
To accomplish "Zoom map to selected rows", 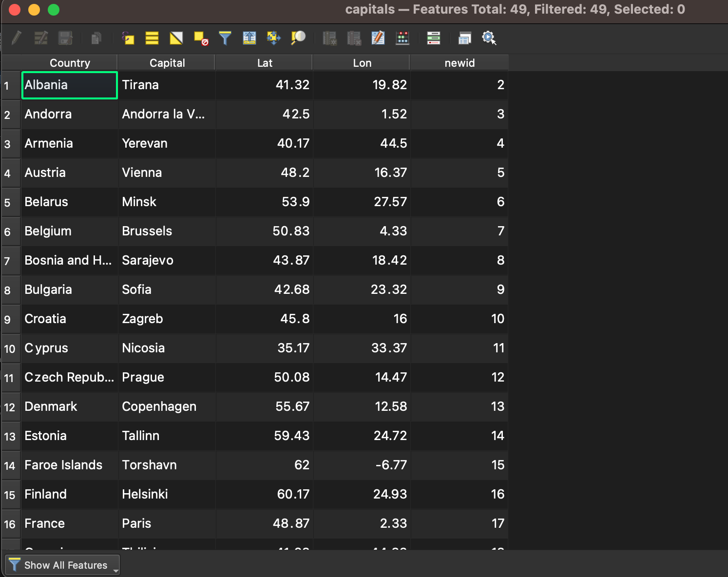I will 298,38.
